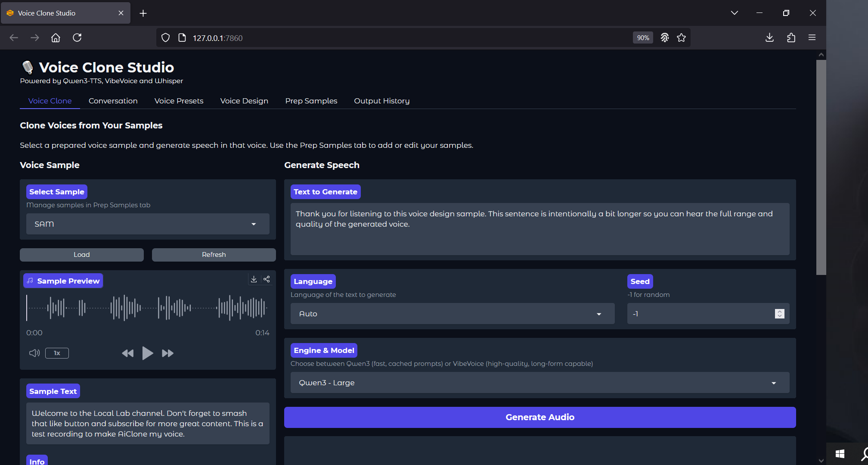868x465 pixels.
Task: Open the browser application menu
Action: [x=812, y=38]
